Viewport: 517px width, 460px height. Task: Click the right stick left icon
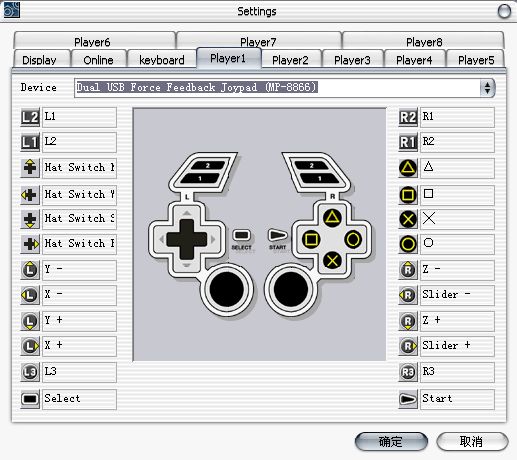[x=408, y=295]
